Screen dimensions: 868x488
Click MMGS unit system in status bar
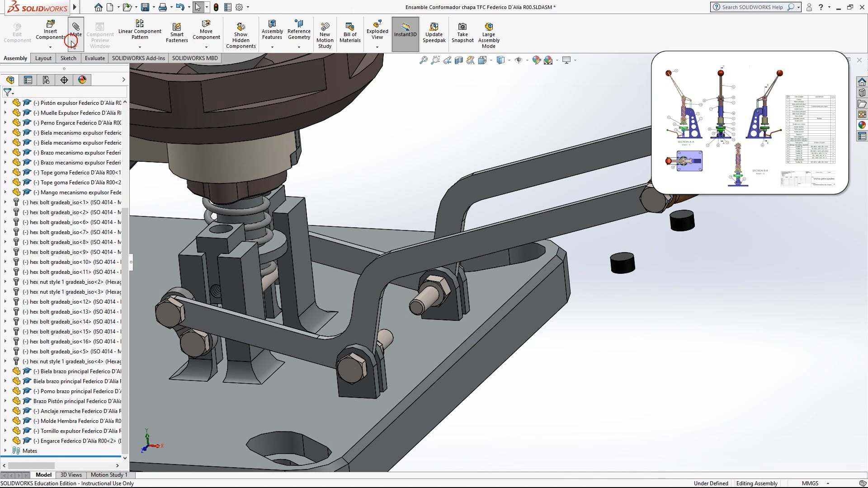810,483
